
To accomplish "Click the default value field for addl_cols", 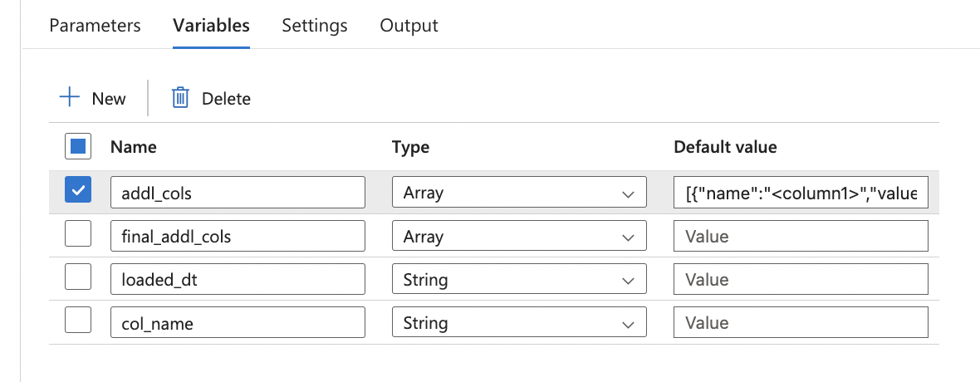I will point(801,193).
